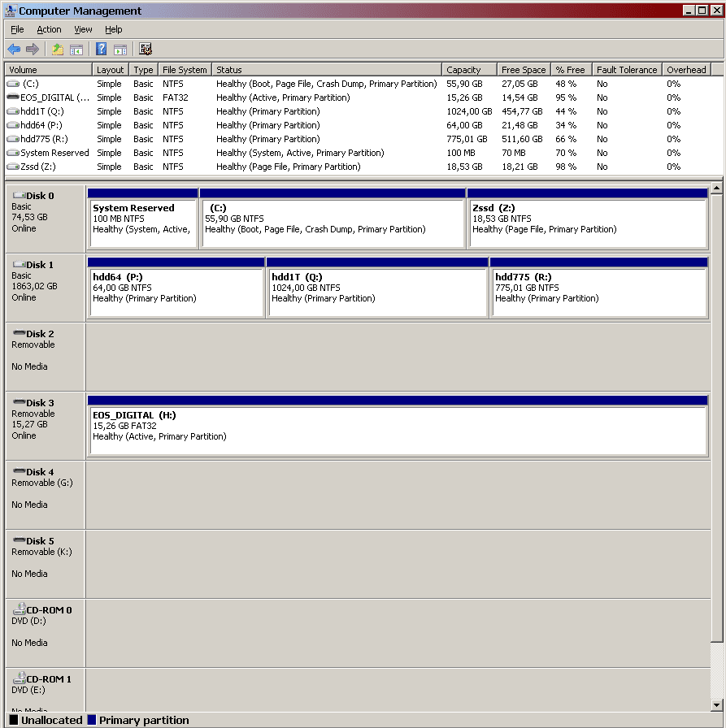This screenshot has height=728, width=726.
Task: Click '1863,02 GB' size label of Disk 1
Action: click(34, 286)
